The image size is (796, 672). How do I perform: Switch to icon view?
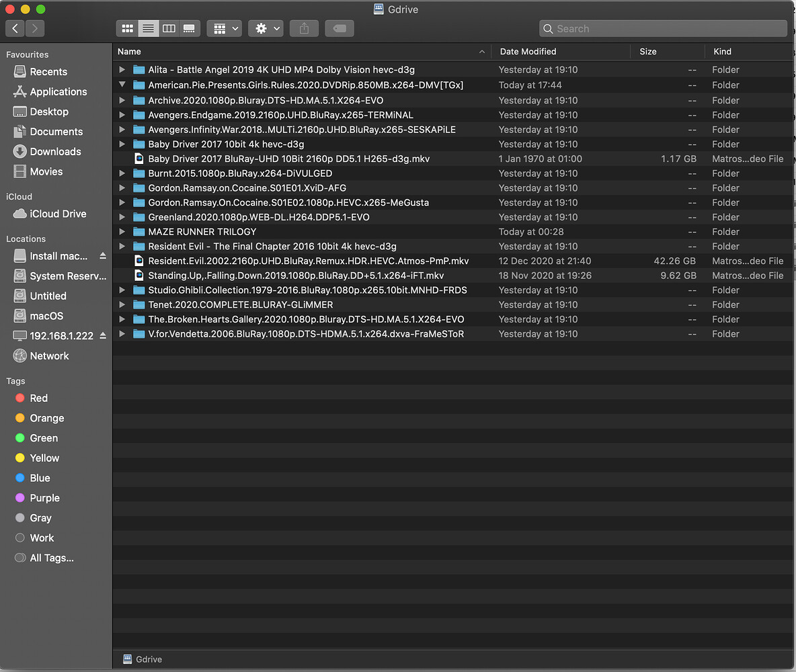pos(128,28)
